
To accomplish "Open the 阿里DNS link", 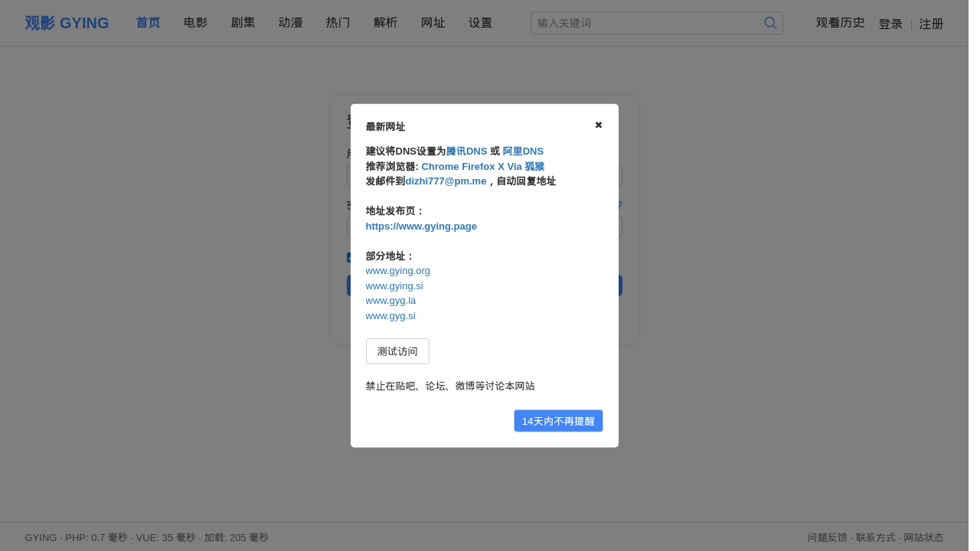I will (x=523, y=152).
